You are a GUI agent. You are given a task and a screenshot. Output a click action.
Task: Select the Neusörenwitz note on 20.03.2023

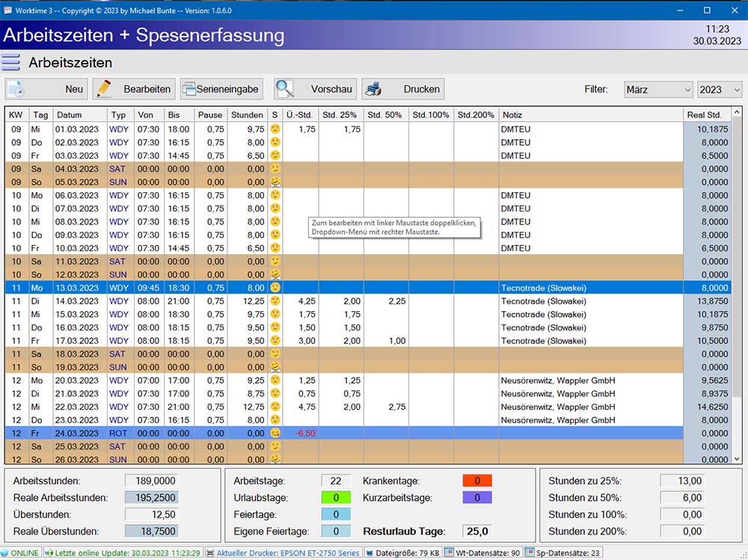558,381
